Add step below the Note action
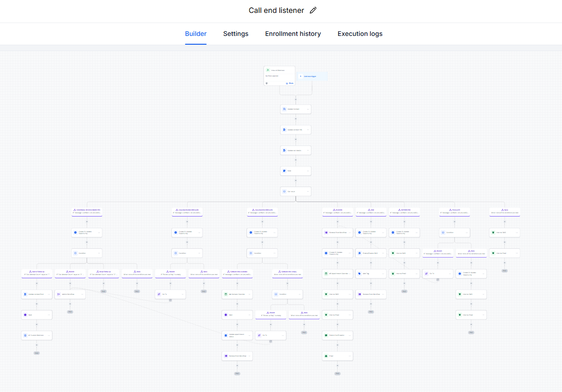 point(296,181)
